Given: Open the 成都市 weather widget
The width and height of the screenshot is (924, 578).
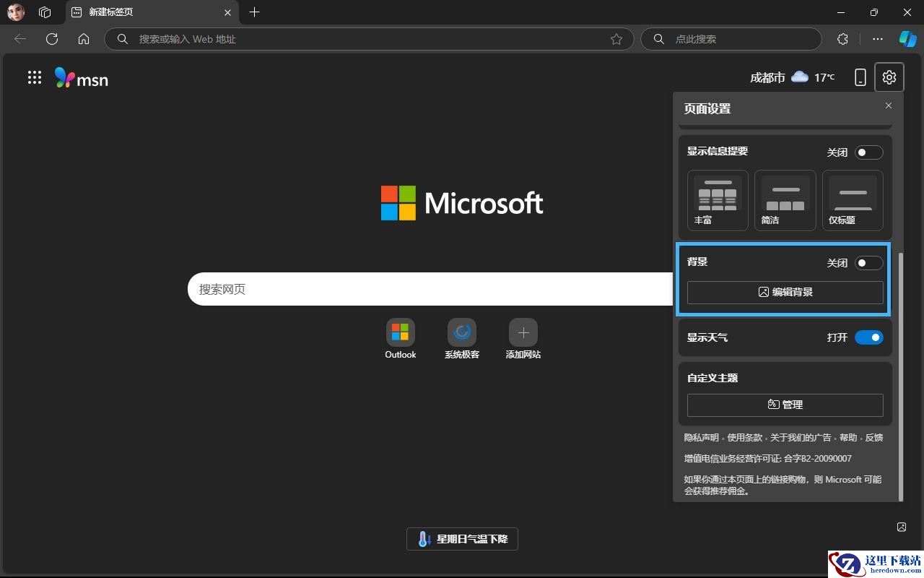Looking at the screenshot, I should tap(793, 77).
